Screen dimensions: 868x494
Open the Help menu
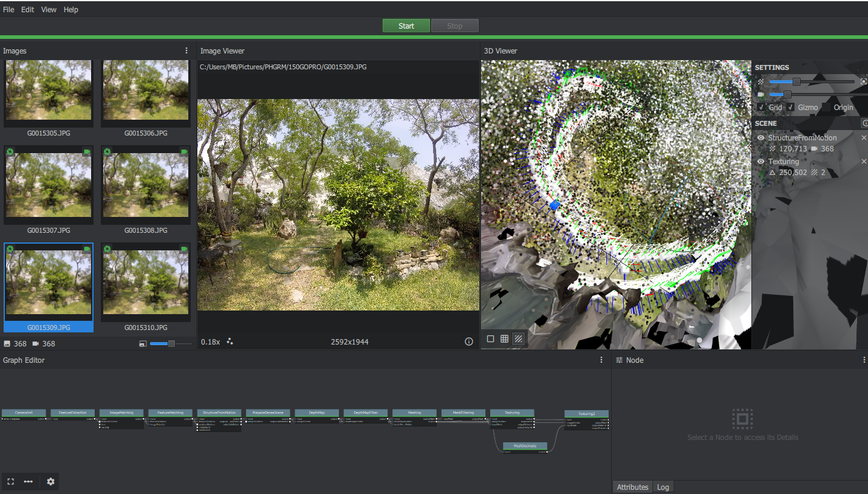(x=71, y=10)
